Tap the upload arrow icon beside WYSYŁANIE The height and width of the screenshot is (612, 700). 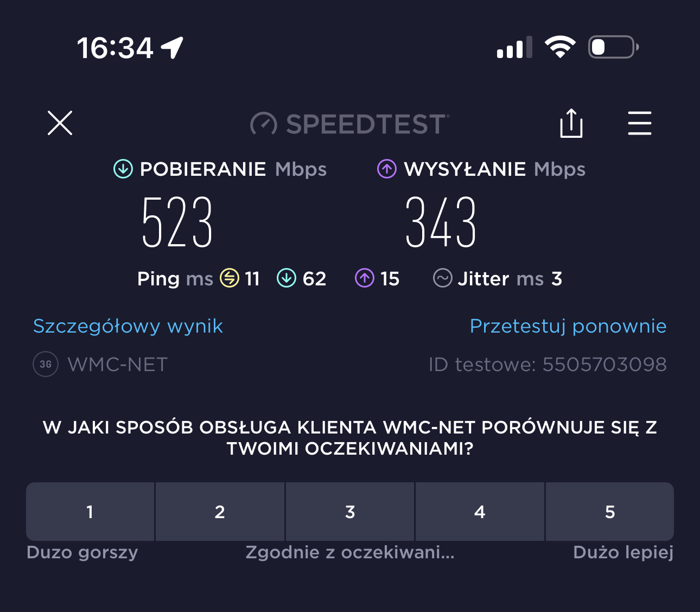(387, 169)
